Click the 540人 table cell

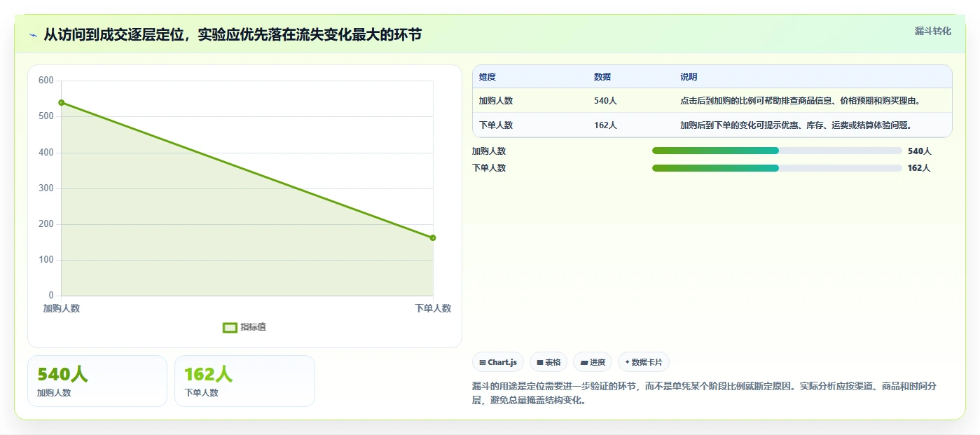pyautogui.click(x=605, y=101)
